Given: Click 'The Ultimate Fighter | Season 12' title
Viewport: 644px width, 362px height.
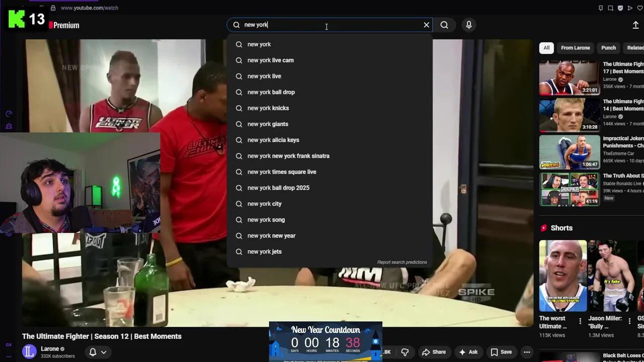Looking at the screenshot, I should point(102,336).
